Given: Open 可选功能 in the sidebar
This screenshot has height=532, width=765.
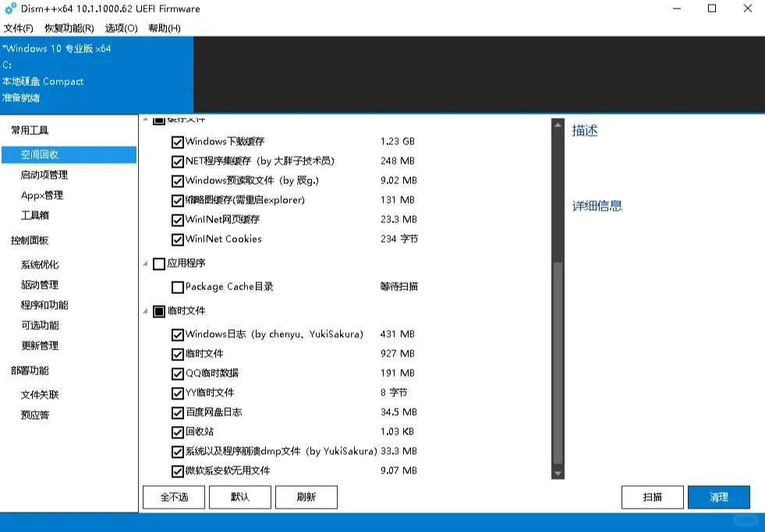Looking at the screenshot, I should tap(40, 325).
